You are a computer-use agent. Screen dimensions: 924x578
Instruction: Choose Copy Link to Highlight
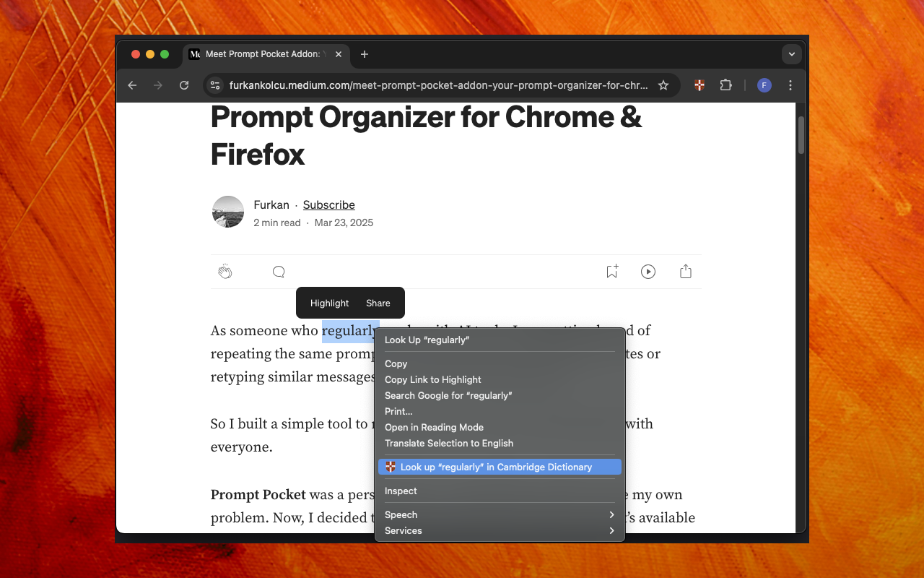point(500,379)
